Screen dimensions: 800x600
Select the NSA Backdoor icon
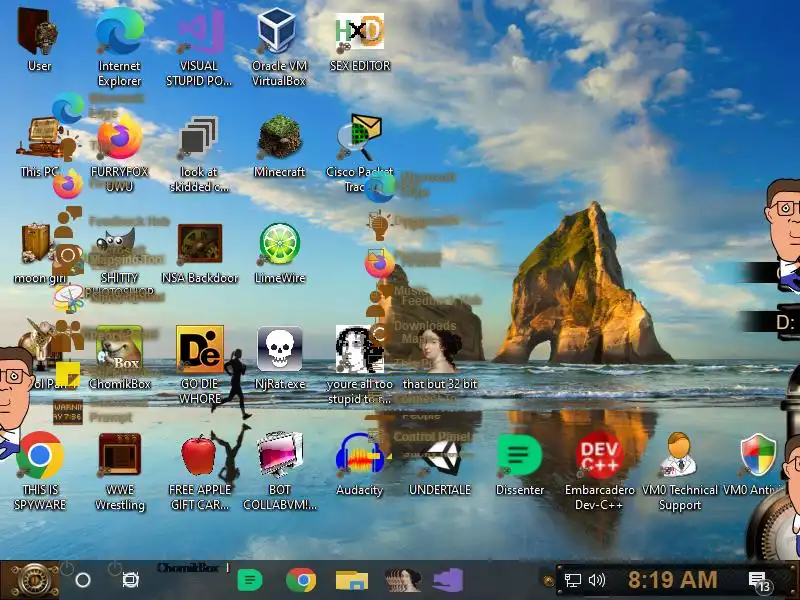click(x=199, y=253)
